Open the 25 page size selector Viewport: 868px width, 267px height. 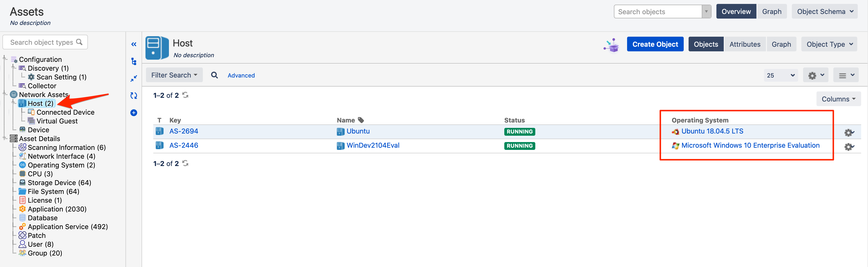click(780, 75)
